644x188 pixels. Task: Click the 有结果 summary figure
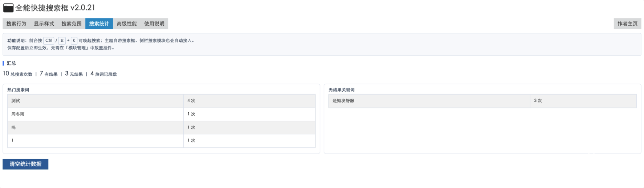(x=49, y=74)
